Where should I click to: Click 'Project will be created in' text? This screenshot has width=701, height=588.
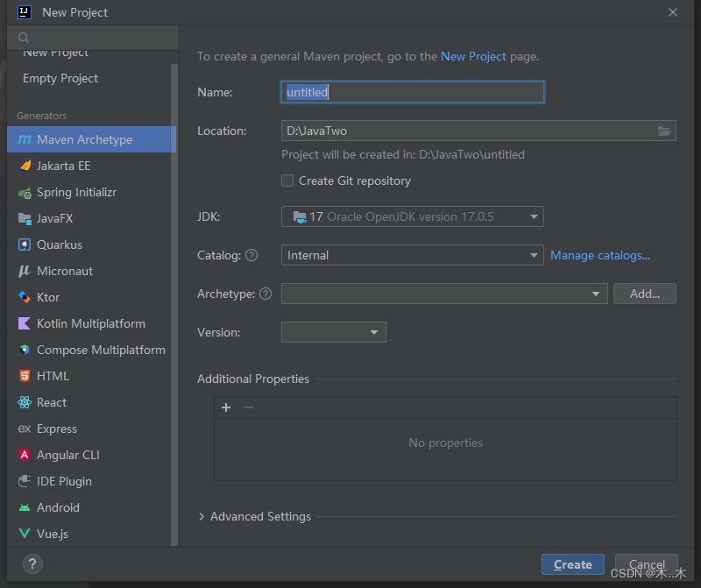click(403, 155)
